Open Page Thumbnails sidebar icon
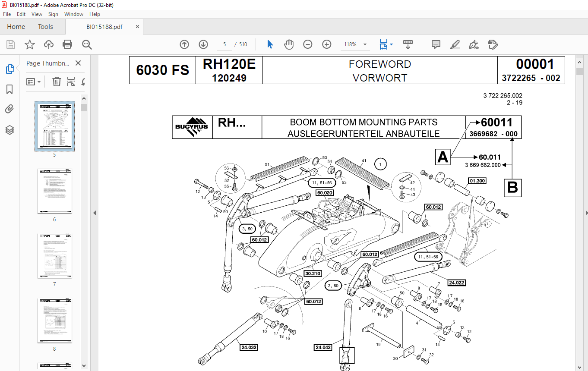588x371 pixels. coord(9,69)
